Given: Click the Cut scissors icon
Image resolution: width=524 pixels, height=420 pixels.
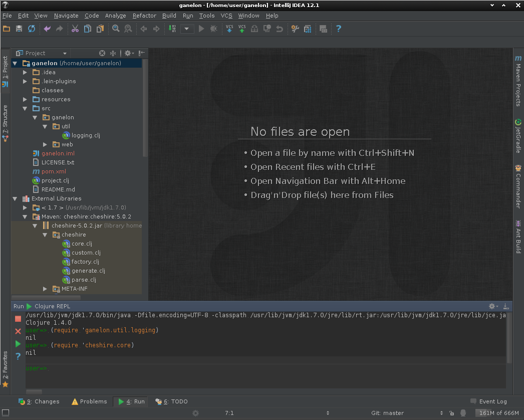Looking at the screenshot, I should [75, 29].
